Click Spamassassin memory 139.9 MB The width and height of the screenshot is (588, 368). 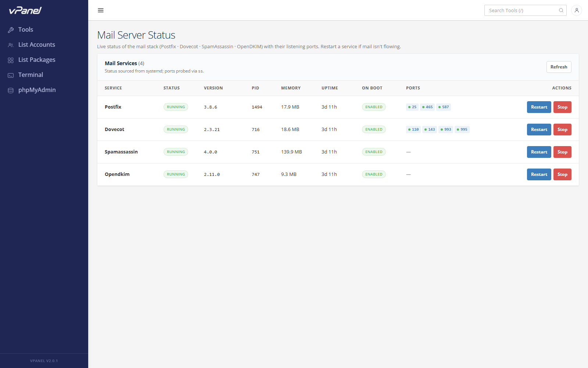pyautogui.click(x=291, y=152)
